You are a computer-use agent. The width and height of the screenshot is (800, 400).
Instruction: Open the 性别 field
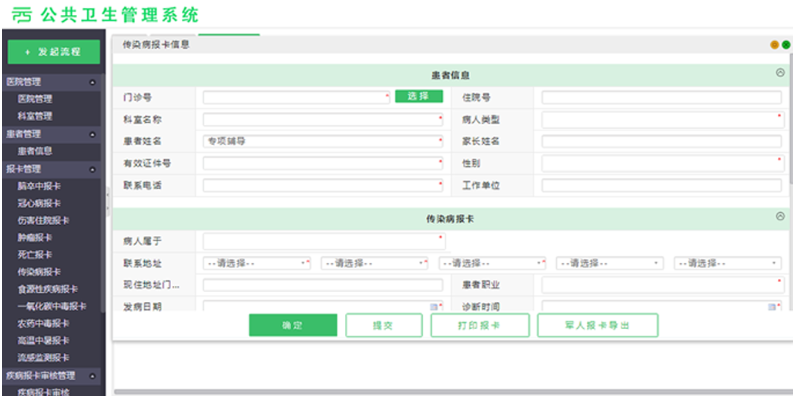(x=661, y=164)
